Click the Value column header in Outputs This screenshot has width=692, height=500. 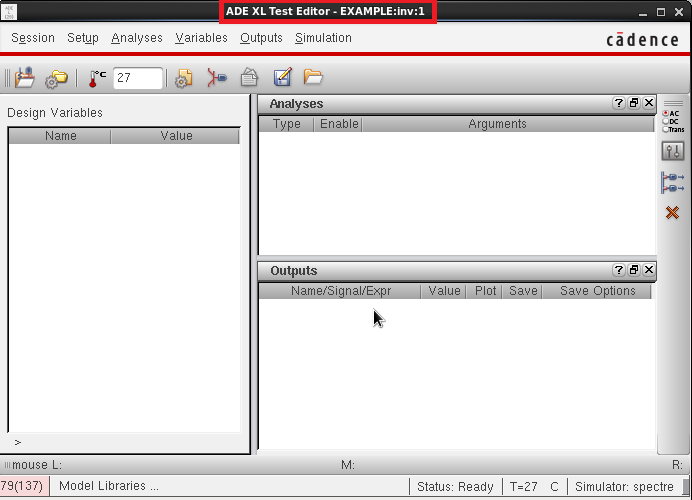tap(444, 291)
